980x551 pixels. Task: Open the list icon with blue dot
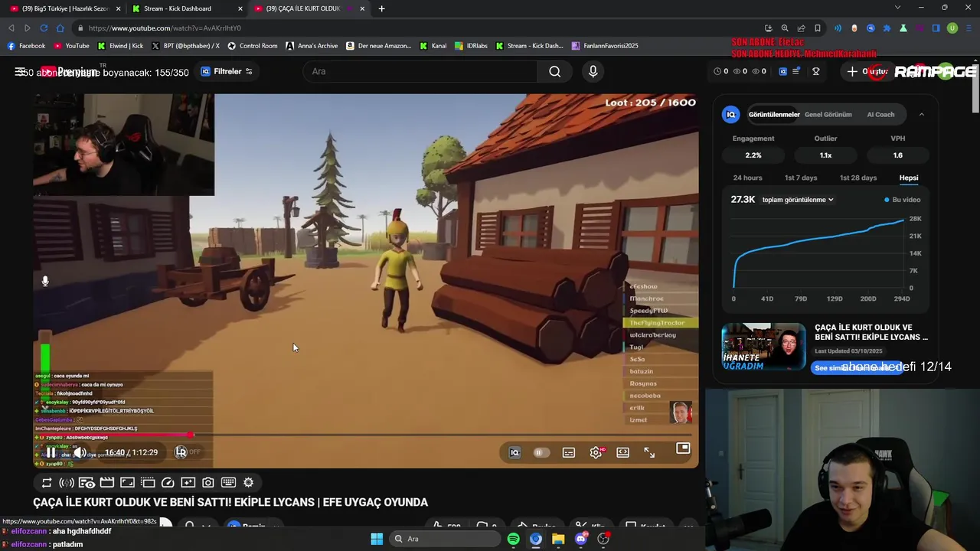coord(796,71)
